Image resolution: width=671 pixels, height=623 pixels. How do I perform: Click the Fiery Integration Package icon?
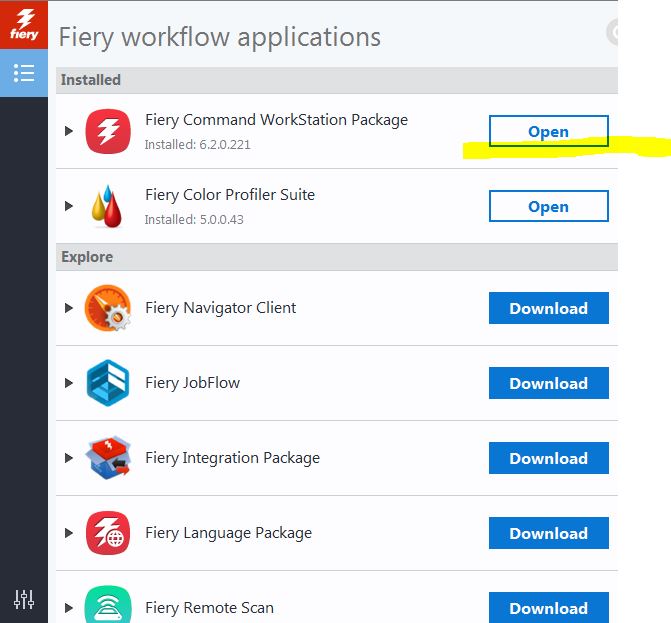(x=108, y=458)
